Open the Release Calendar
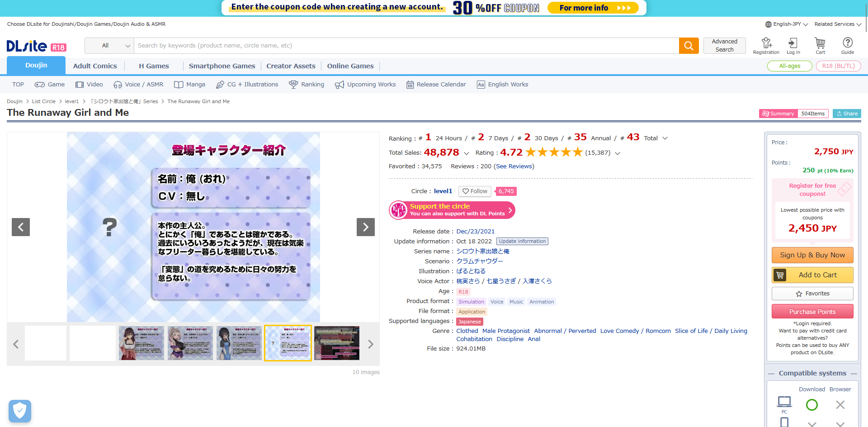 coord(436,85)
